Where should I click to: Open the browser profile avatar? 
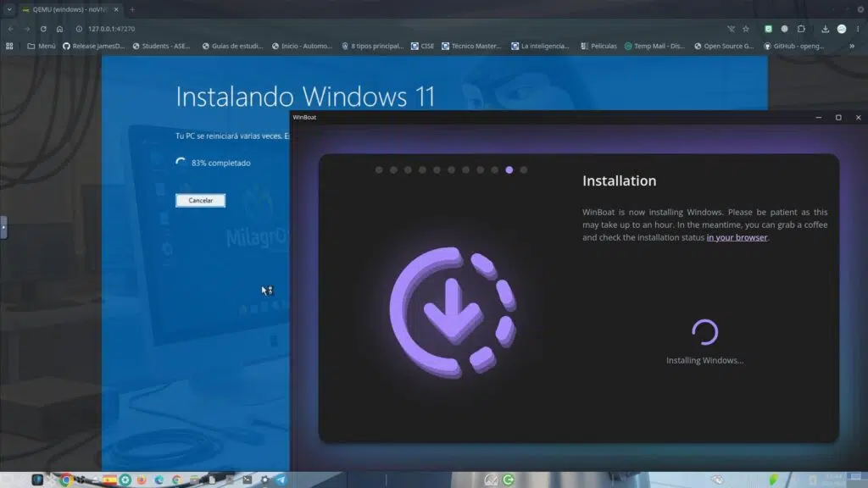[x=842, y=29]
